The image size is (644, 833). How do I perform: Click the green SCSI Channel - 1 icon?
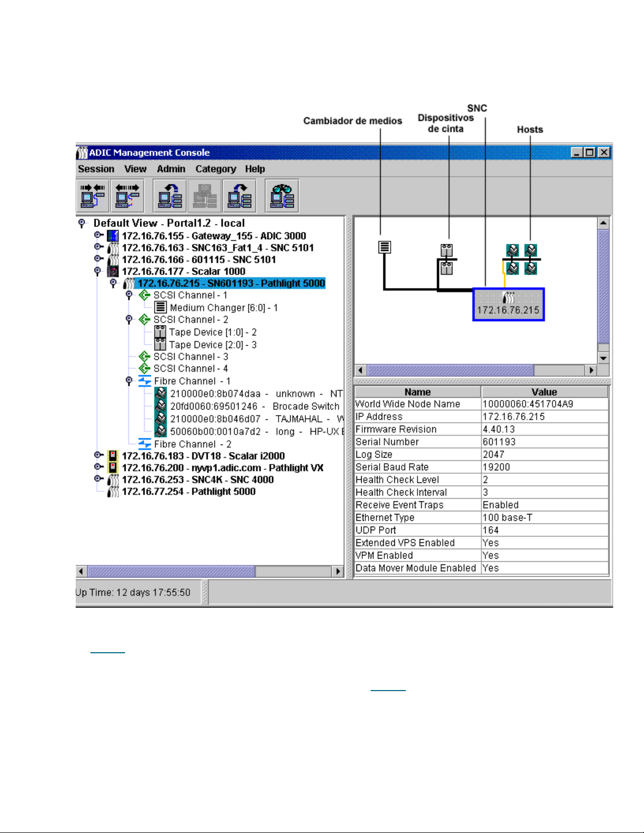coord(145,295)
